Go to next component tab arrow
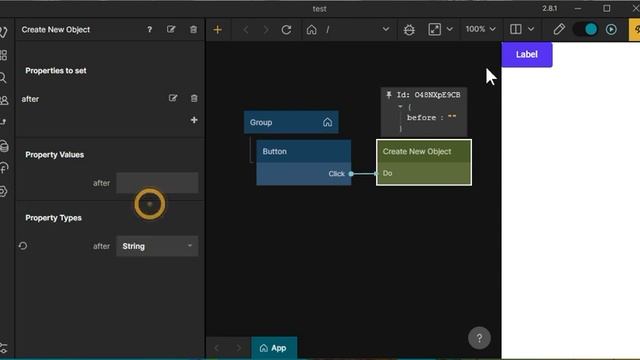Screen dimensions: 640x360 point(238,348)
